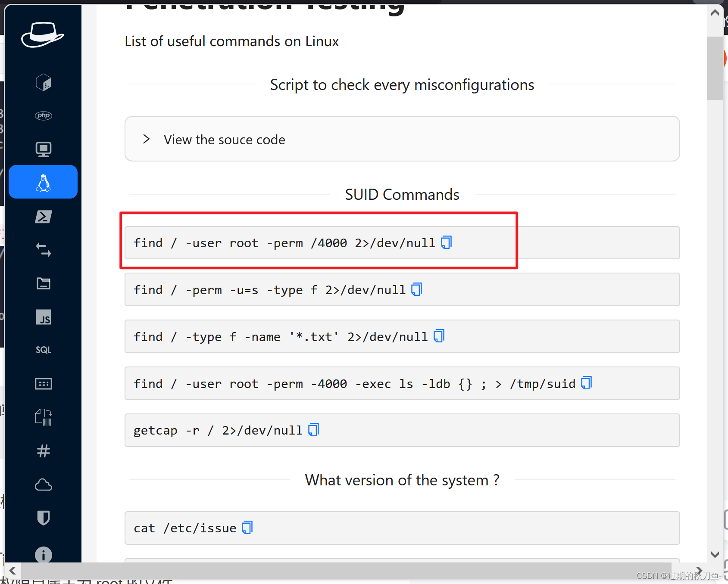This screenshot has height=584, width=728.
Task: Click the find '*.txt' command text
Action: click(x=281, y=337)
